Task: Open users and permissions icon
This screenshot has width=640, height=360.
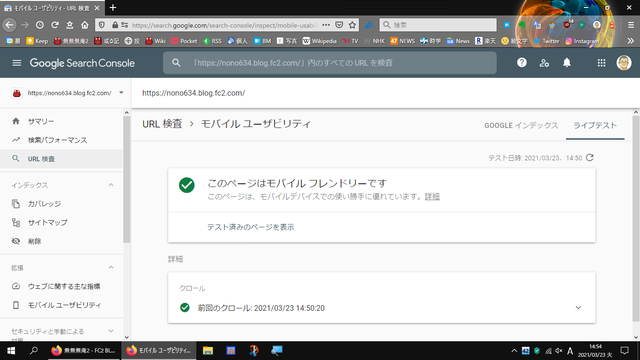Action: pyautogui.click(x=544, y=63)
